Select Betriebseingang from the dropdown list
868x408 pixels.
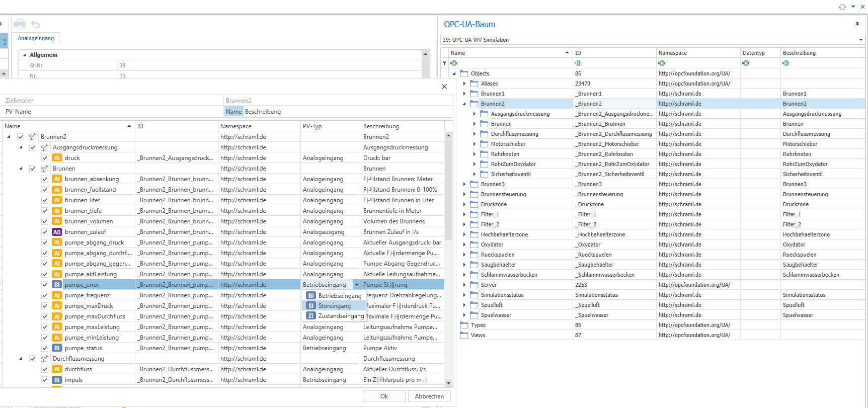334,296
